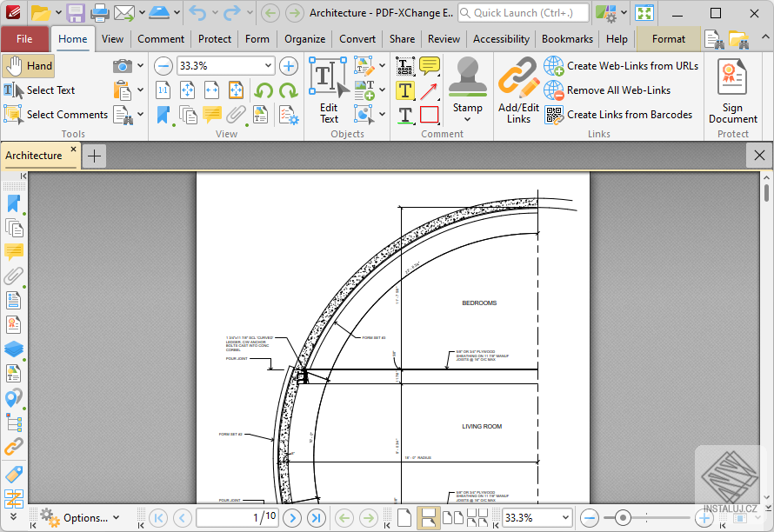
Task: Open the Layers panel in the sidebar
Action: (13, 349)
